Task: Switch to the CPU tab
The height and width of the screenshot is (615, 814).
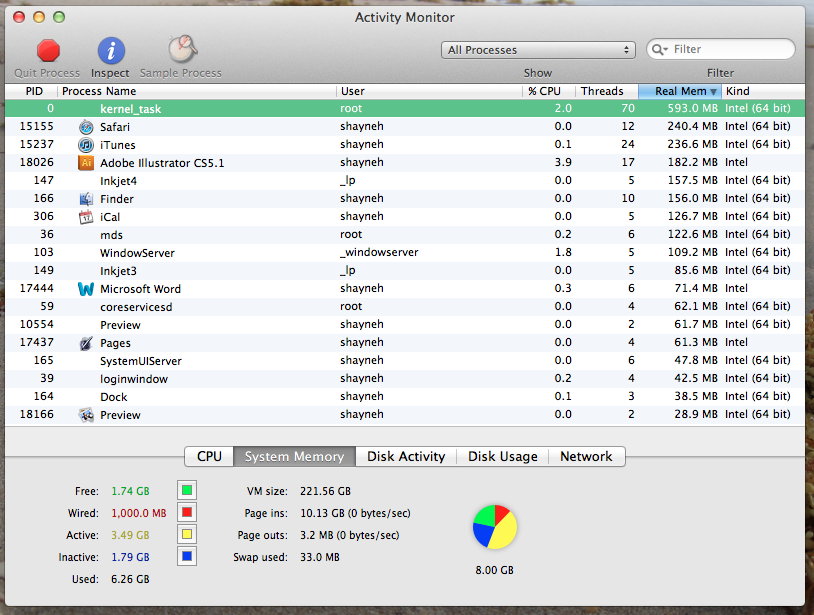Action: pos(209,456)
